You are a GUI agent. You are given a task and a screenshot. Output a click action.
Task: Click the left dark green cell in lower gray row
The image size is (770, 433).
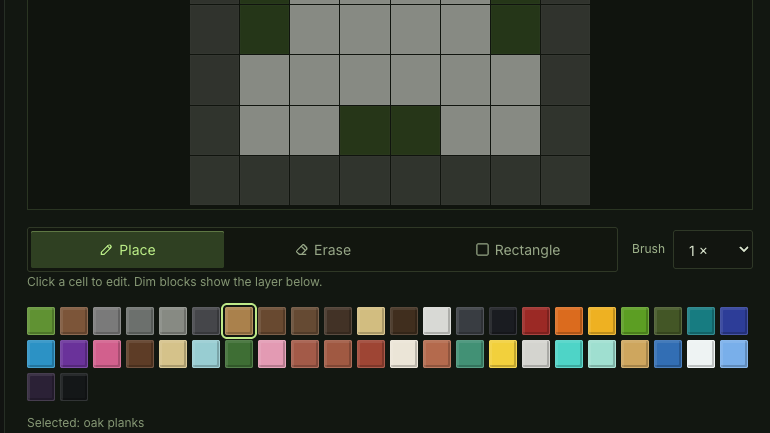365,131
